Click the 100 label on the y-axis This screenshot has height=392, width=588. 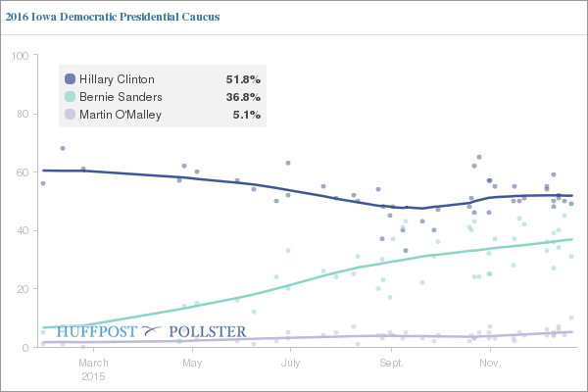(x=18, y=55)
